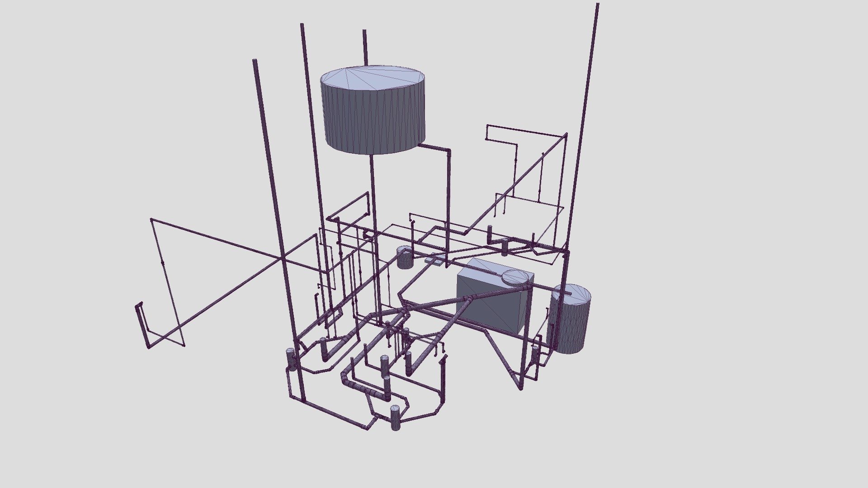Screen dimensions: 868x488
Task: Select the cylindrical tank beside the box tank
Action: (x=569, y=319)
